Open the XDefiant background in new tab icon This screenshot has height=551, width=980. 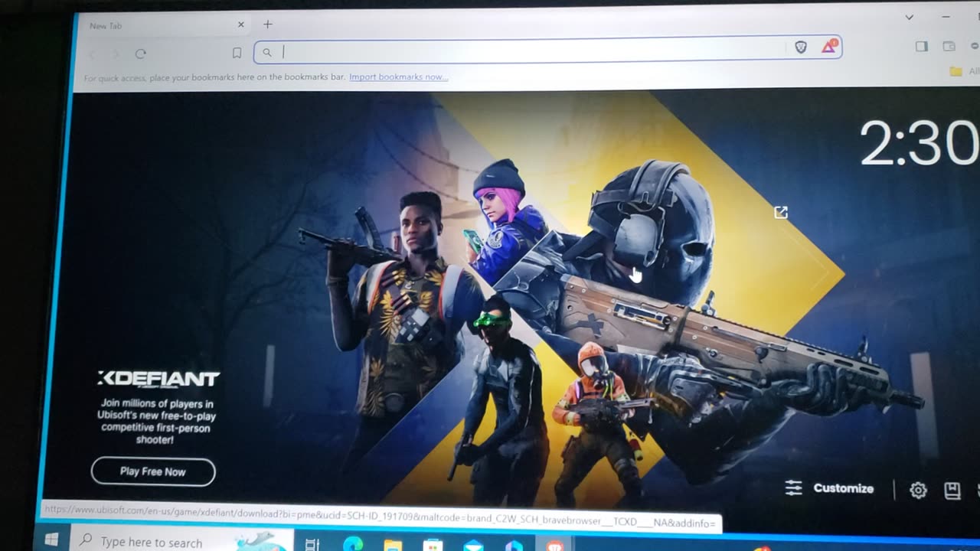pos(780,213)
